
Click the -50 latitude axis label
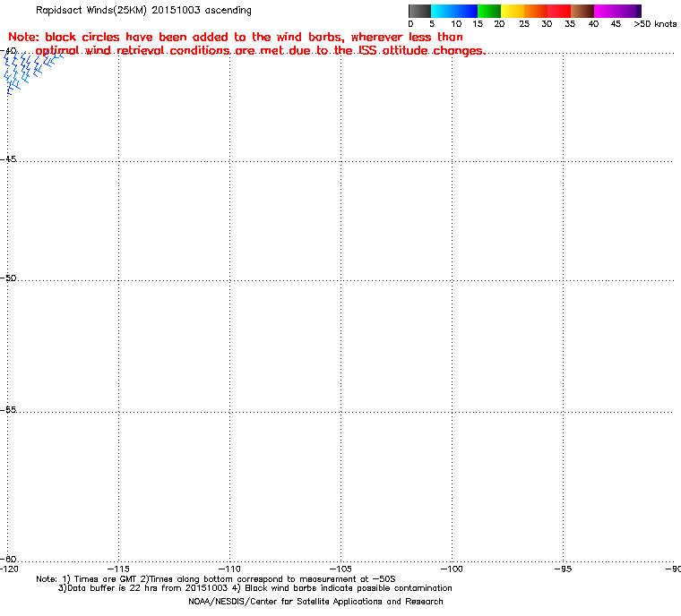tap(9, 278)
